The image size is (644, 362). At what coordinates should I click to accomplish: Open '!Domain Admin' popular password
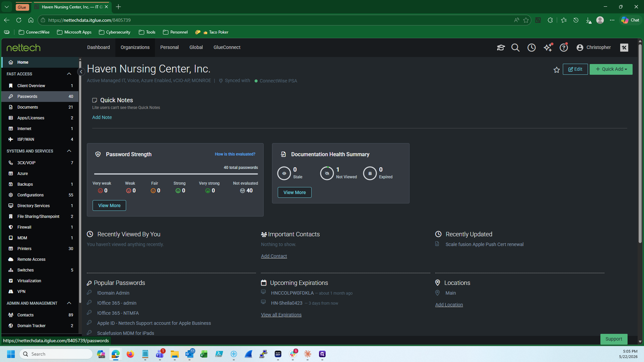point(113,293)
